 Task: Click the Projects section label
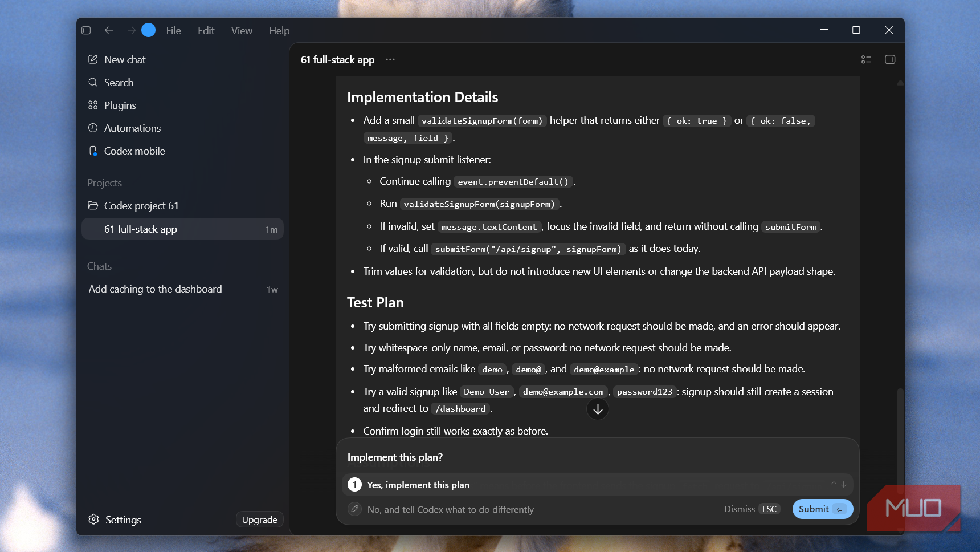(x=104, y=183)
